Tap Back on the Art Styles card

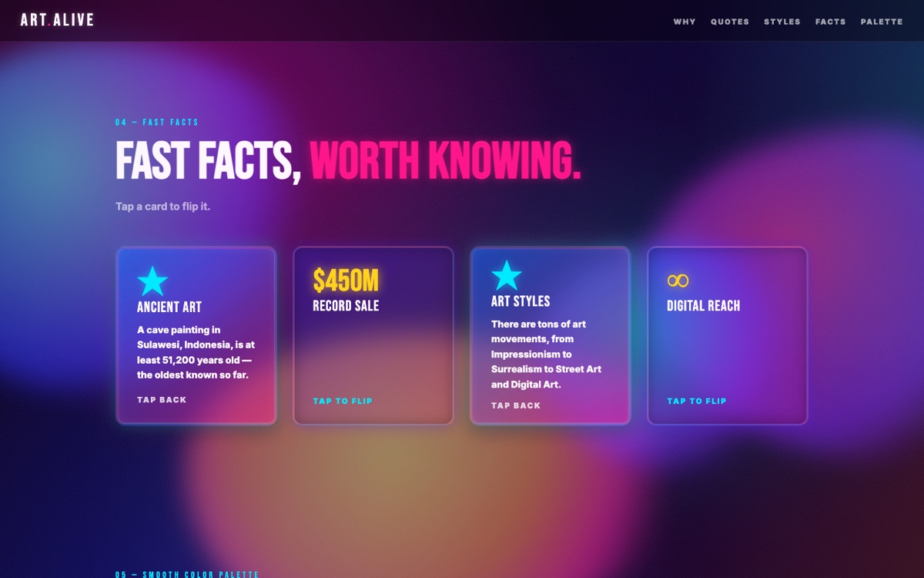pos(516,405)
